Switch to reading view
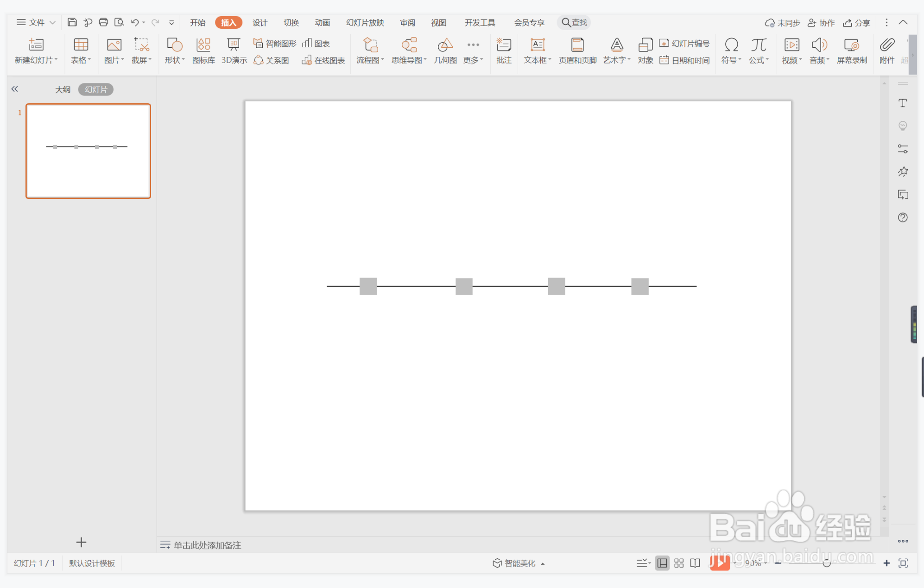This screenshot has height=588, width=924. [695, 563]
